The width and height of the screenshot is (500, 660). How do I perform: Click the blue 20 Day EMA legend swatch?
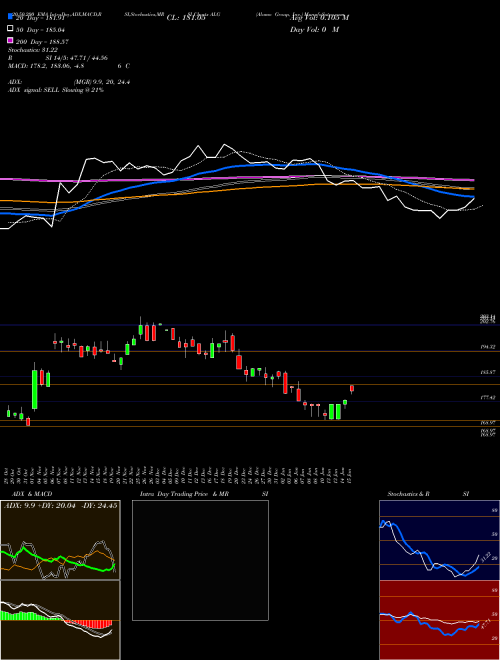[x=11, y=17]
